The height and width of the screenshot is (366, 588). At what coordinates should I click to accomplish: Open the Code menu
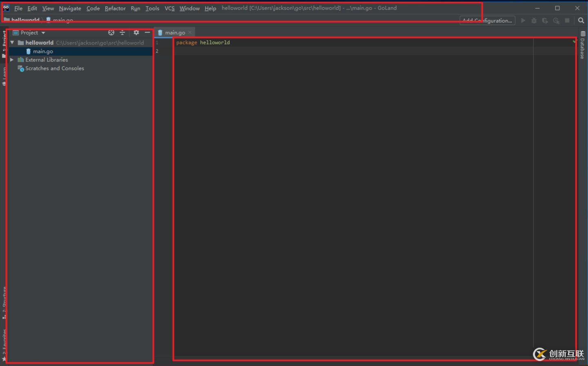(x=93, y=8)
